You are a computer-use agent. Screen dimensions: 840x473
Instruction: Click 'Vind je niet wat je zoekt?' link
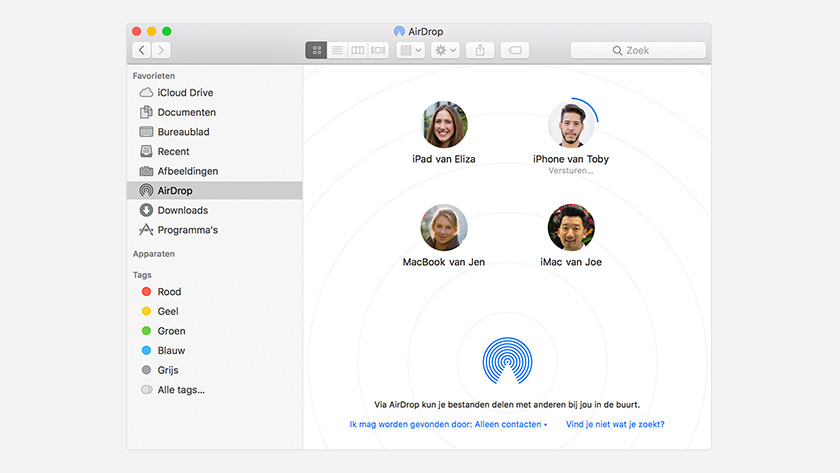(615, 424)
